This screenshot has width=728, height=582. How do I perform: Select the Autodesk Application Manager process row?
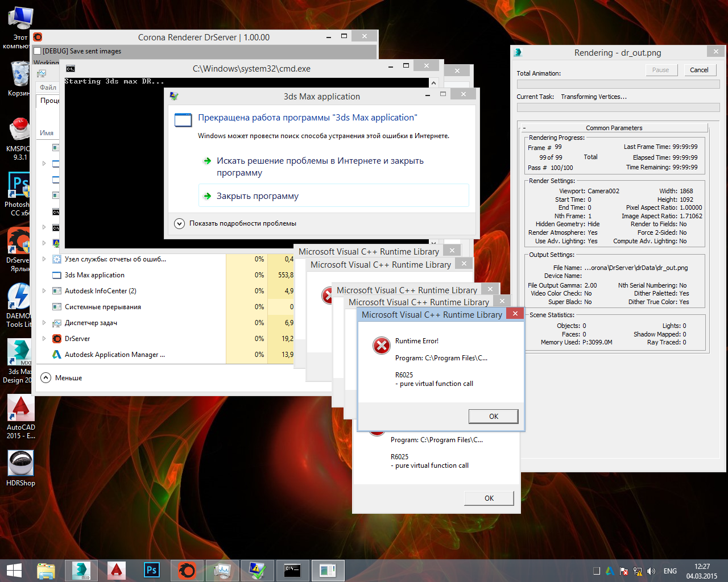click(165, 355)
